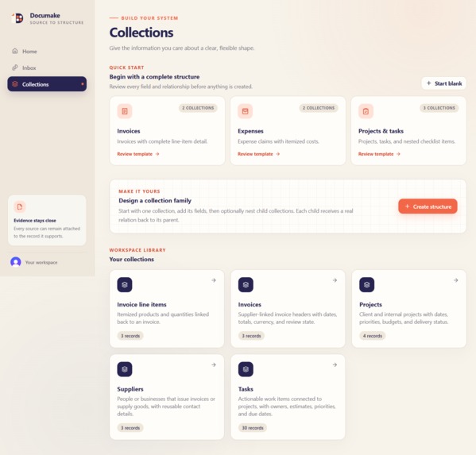476x455 pixels.
Task: Click the Home house icon
Action: pos(15,51)
